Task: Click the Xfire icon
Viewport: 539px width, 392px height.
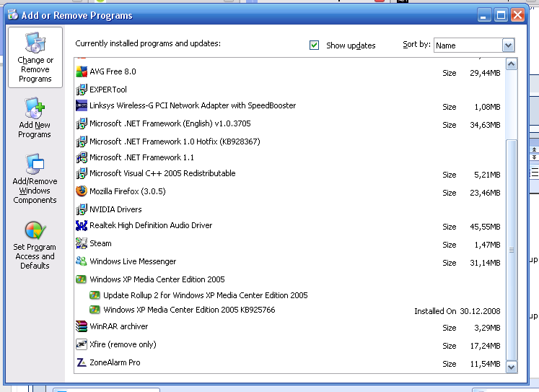Action: 82,344
